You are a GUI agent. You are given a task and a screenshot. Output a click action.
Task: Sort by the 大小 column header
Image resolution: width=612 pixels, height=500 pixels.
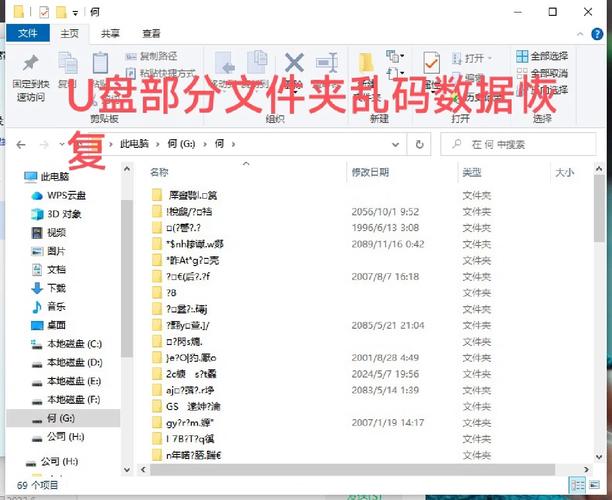[x=564, y=172]
